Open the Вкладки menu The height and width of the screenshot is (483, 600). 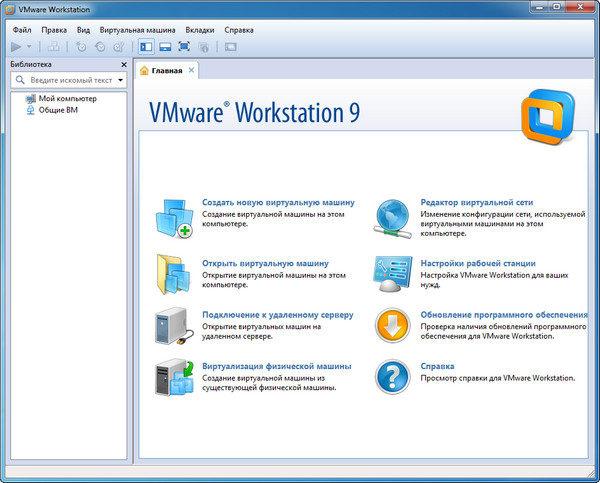(x=200, y=30)
